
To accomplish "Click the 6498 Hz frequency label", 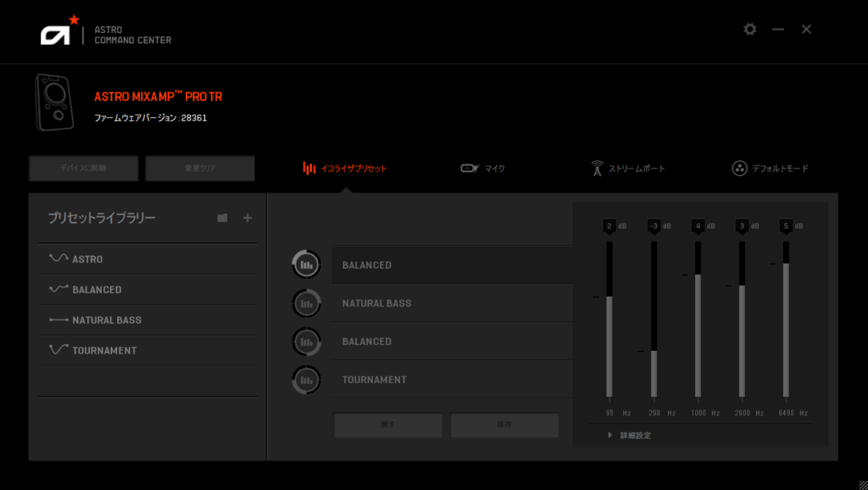I will pyautogui.click(x=793, y=413).
